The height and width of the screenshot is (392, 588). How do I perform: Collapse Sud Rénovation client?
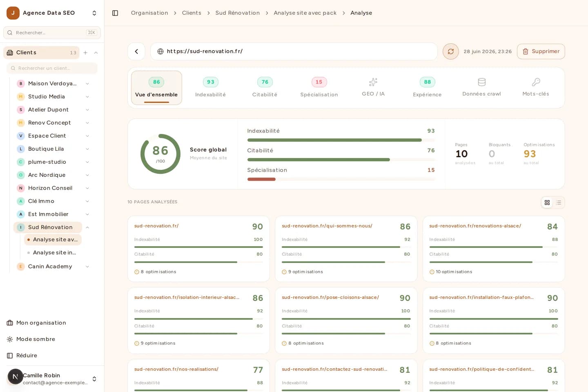87,227
